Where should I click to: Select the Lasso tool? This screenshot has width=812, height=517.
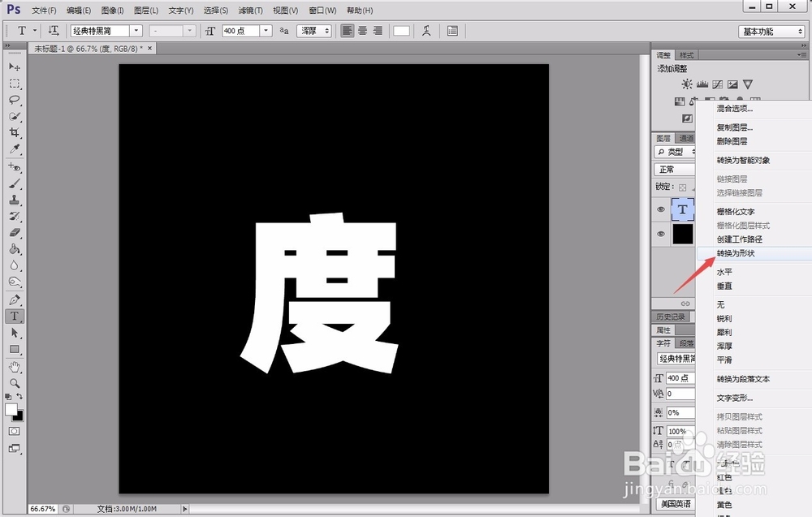(x=15, y=100)
